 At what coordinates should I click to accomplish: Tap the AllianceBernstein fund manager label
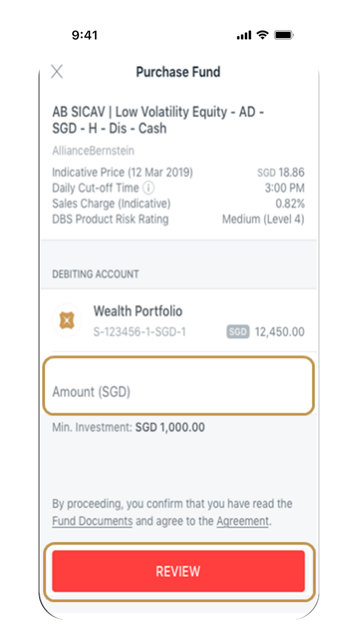(93, 151)
